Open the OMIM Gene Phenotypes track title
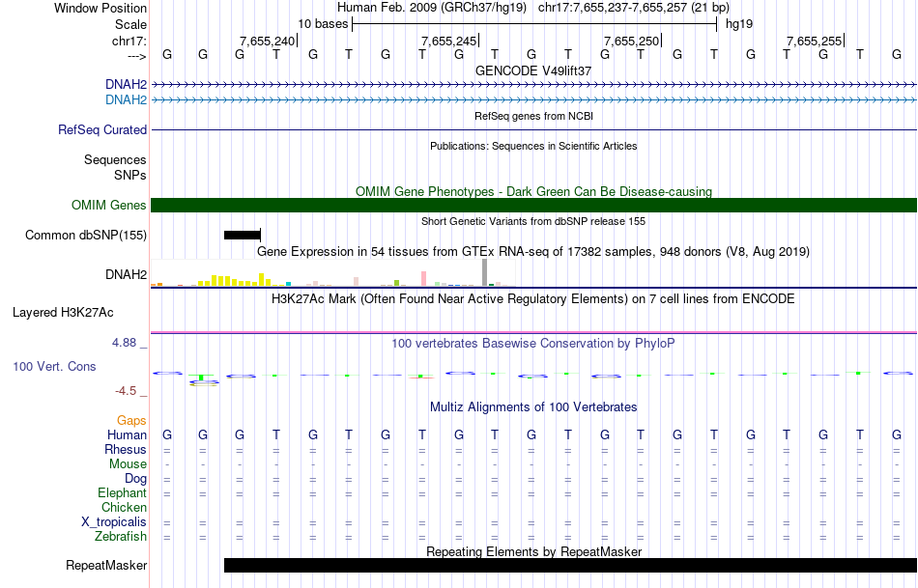918x588 pixels. 533,191
